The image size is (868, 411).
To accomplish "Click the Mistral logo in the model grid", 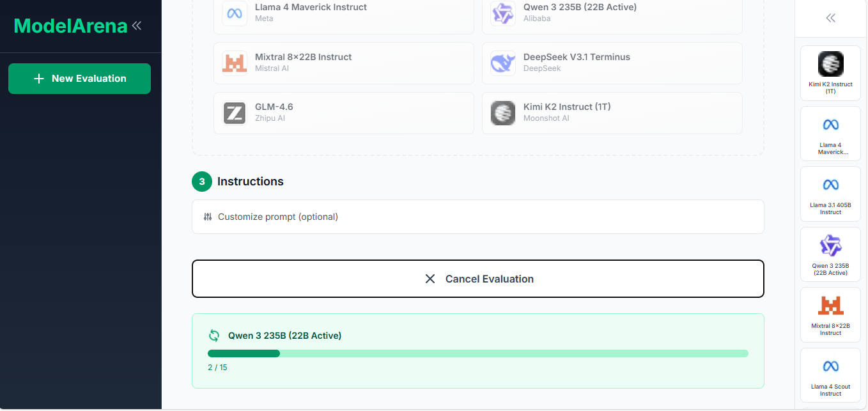I will coord(235,63).
